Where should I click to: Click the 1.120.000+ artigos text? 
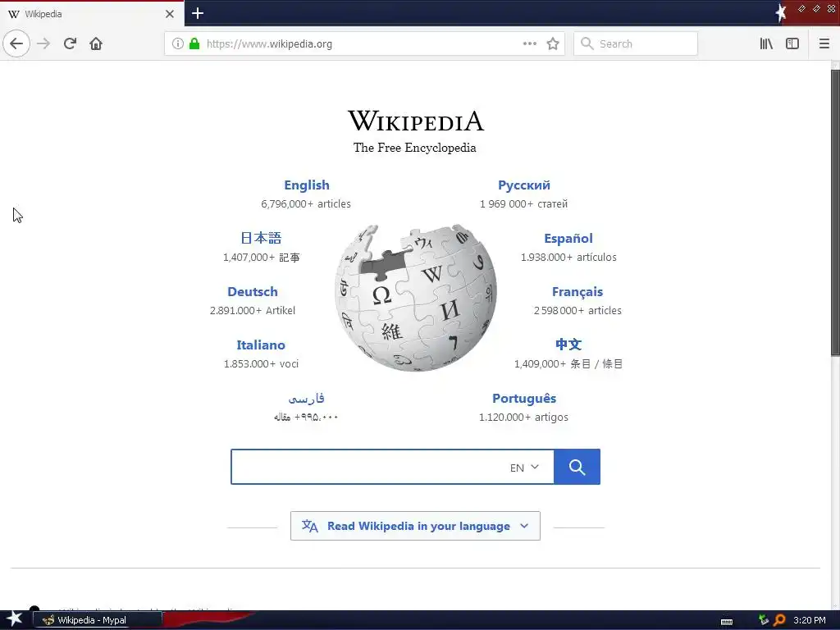tap(523, 417)
